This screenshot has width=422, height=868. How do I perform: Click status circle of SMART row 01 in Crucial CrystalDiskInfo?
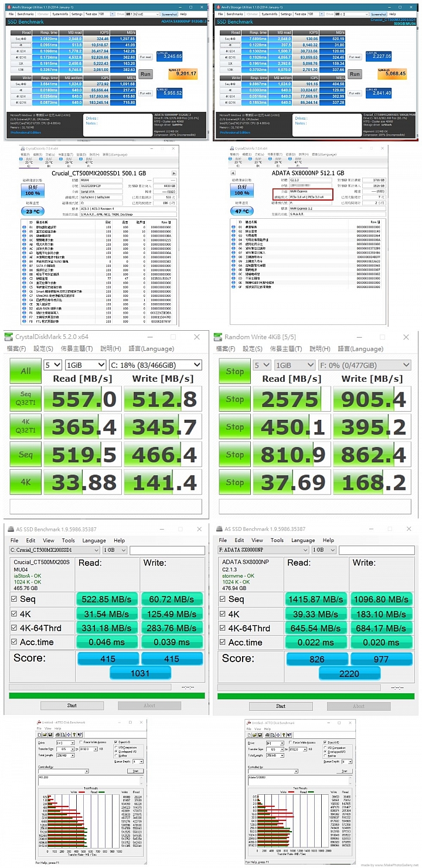tap(24, 228)
